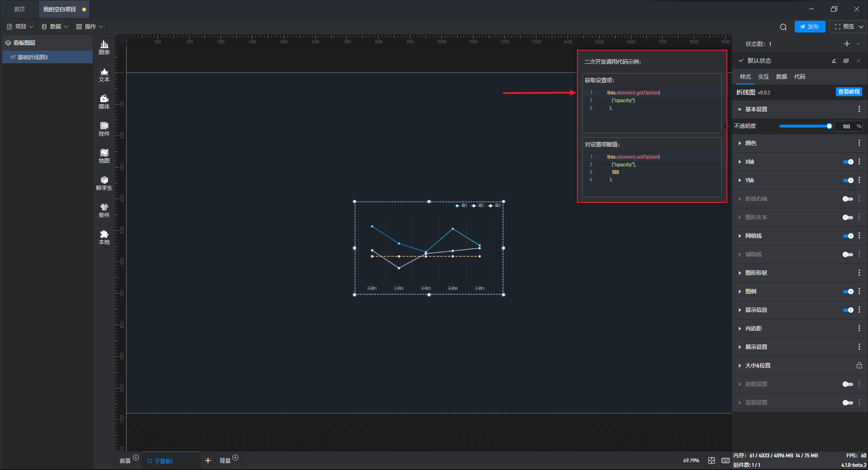Open the 控件 controls component library
Image resolution: width=868 pixels, height=470 pixels.
[x=104, y=129]
